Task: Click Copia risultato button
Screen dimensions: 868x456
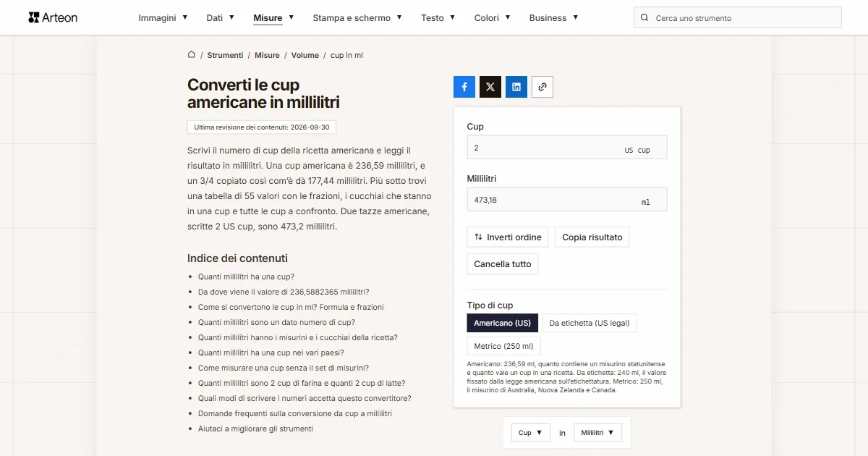Action: coord(592,237)
